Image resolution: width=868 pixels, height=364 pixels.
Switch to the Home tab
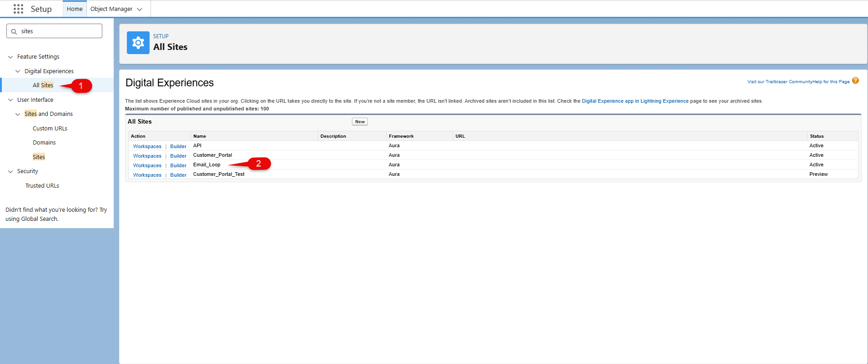(75, 9)
